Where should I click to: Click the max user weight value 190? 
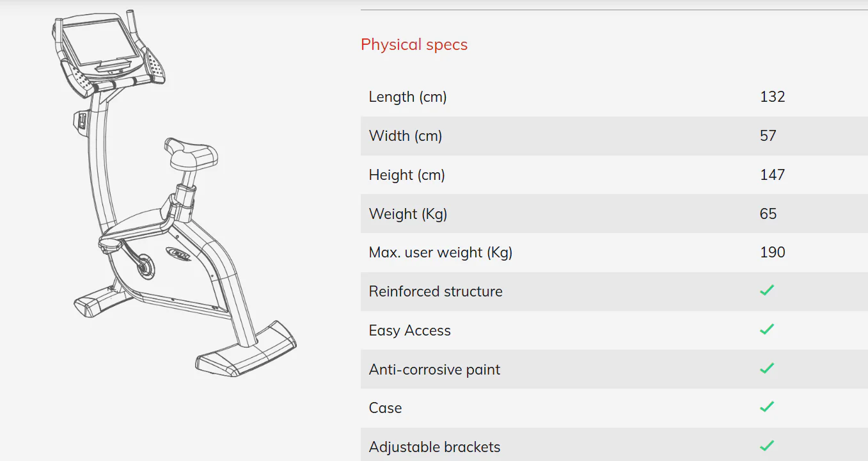click(x=772, y=252)
